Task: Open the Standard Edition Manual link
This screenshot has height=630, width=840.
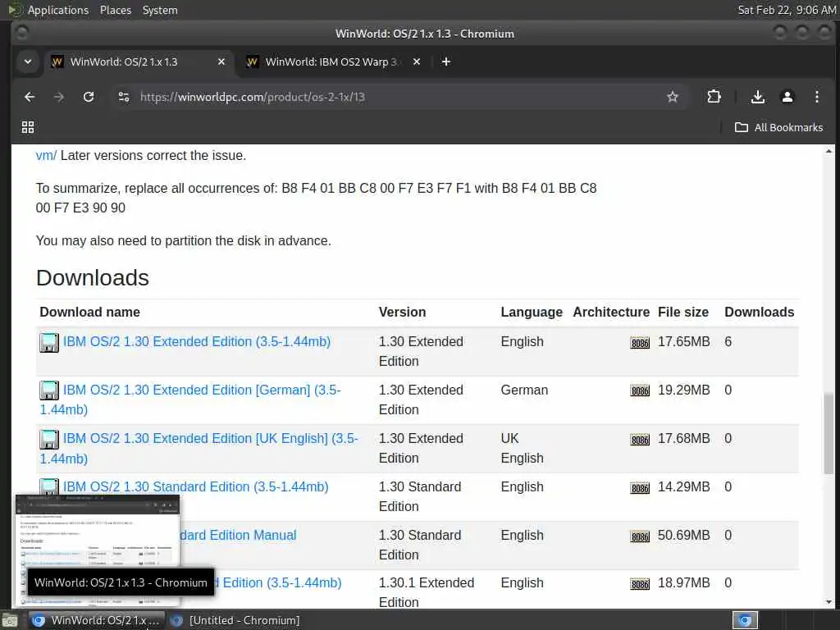Action: click(x=237, y=535)
